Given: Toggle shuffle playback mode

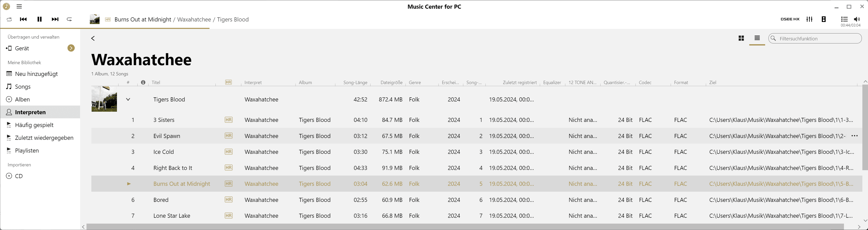Looking at the screenshot, I should (9, 19).
